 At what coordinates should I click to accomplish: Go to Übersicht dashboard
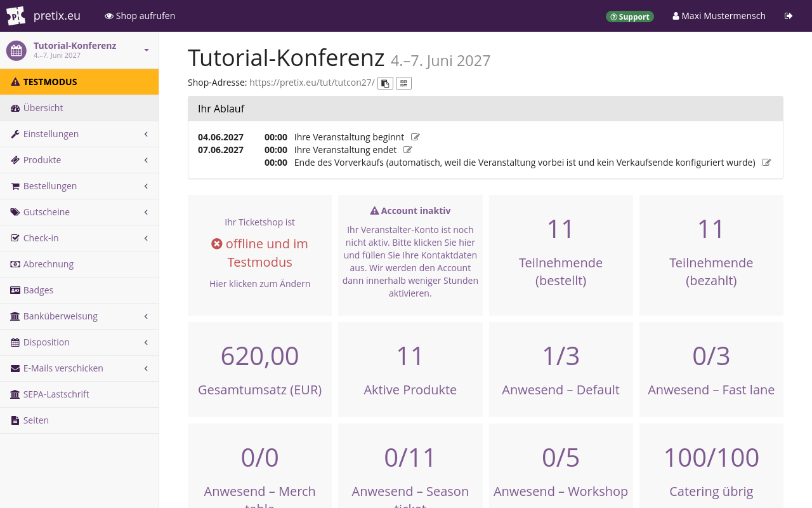click(79, 108)
